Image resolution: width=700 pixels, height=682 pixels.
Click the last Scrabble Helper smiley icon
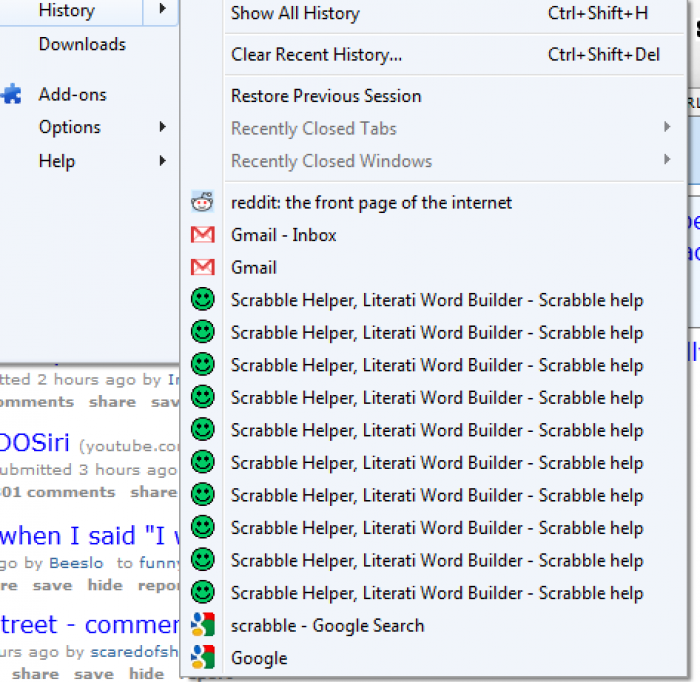(x=203, y=593)
